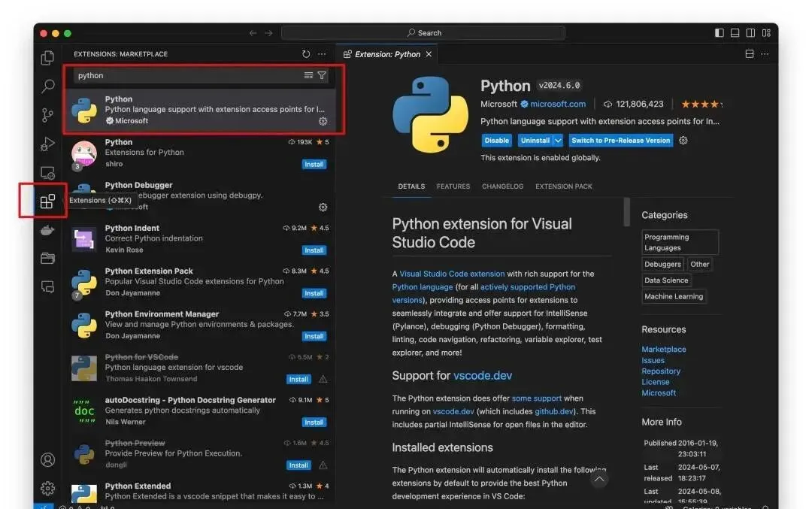Open the Visual Studio Code extension link
Image resolution: width=812 pixels, height=509 pixels.
(452, 274)
